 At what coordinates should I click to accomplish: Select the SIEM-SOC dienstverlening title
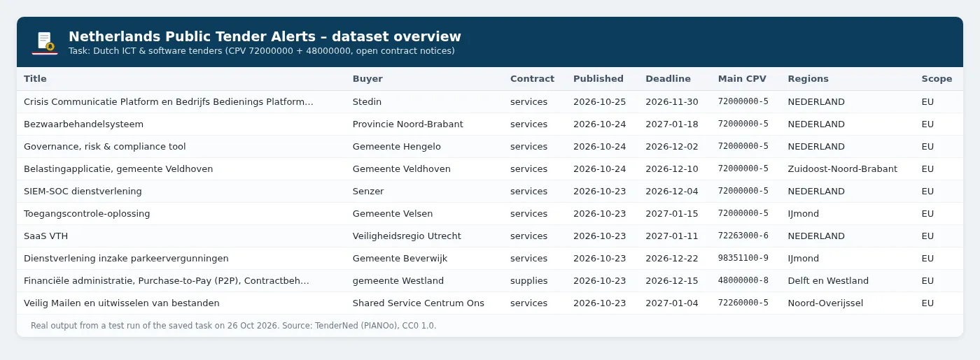83,192
